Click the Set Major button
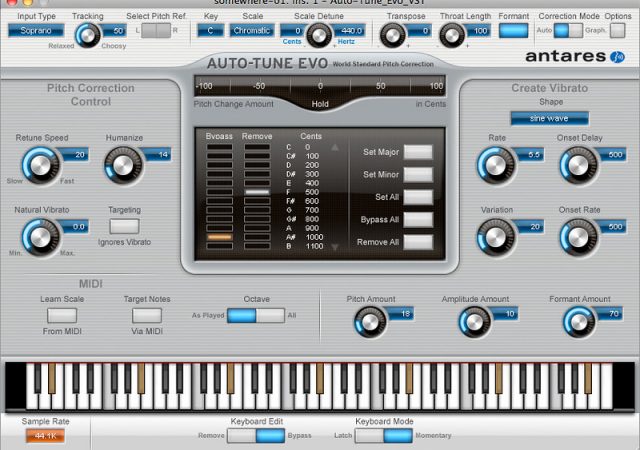The width and height of the screenshot is (640, 450). [x=418, y=152]
